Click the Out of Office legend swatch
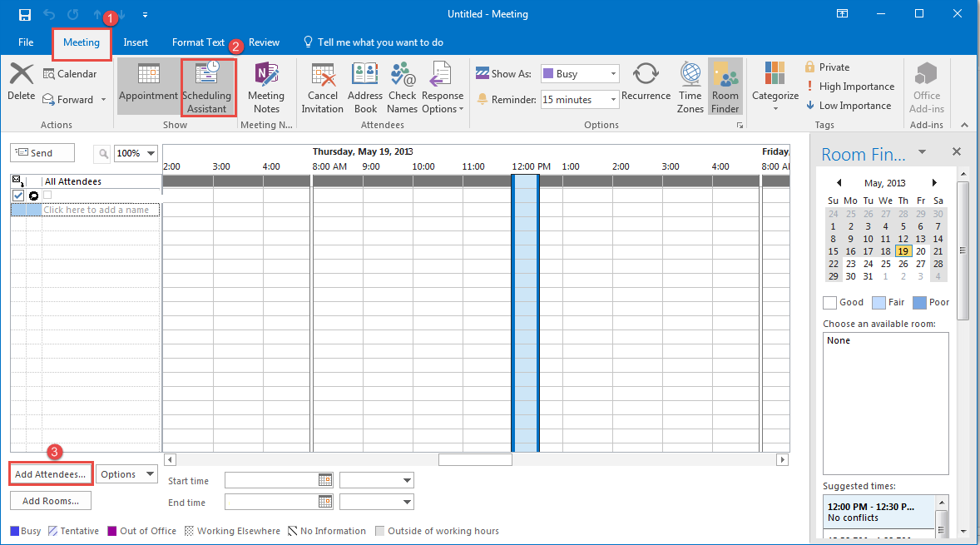980x545 pixels. tap(112, 531)
